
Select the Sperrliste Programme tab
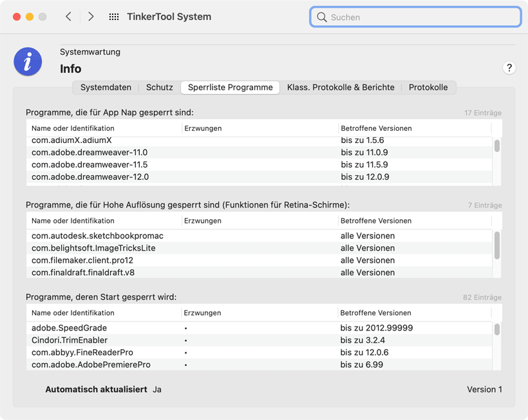231,88
